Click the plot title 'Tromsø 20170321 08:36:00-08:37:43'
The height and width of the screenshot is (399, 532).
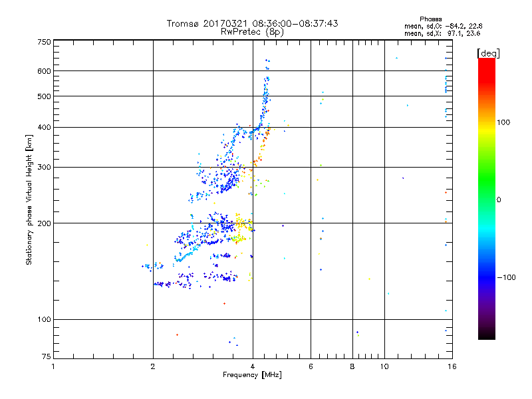(x=252, y=23)
